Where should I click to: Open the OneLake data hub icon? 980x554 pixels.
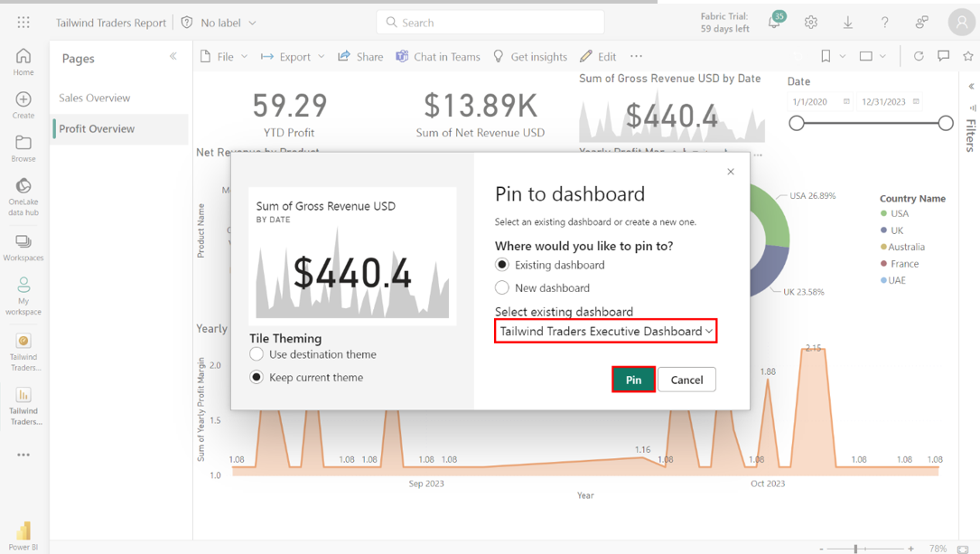pyautogui.click(x=23, y=187)
